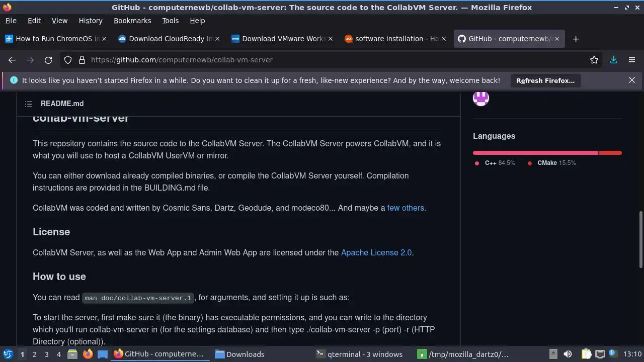The width and height of the screenshot is (644, 362).
Task: Launch Firefox from the taskbar quick-launch icon
Action: 88,354
